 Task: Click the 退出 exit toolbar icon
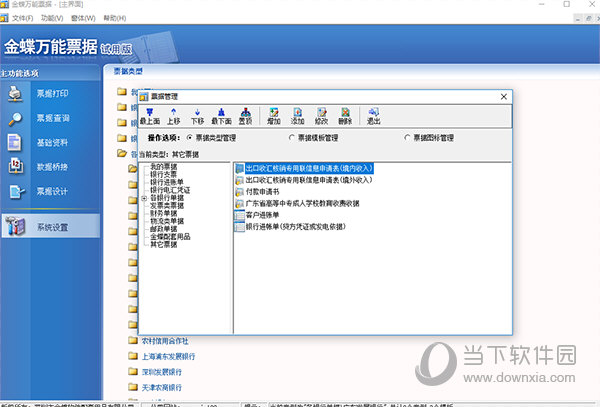coord(373,112)
